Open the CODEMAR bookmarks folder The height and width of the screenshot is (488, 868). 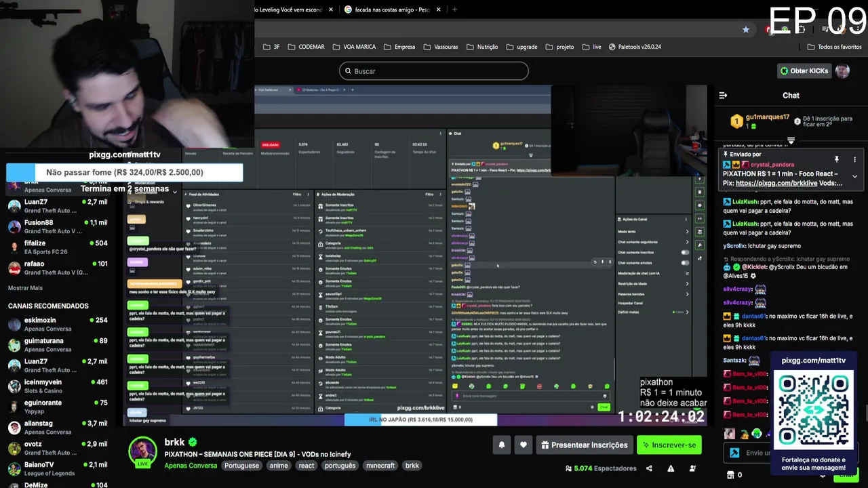(x=306, y=47)
